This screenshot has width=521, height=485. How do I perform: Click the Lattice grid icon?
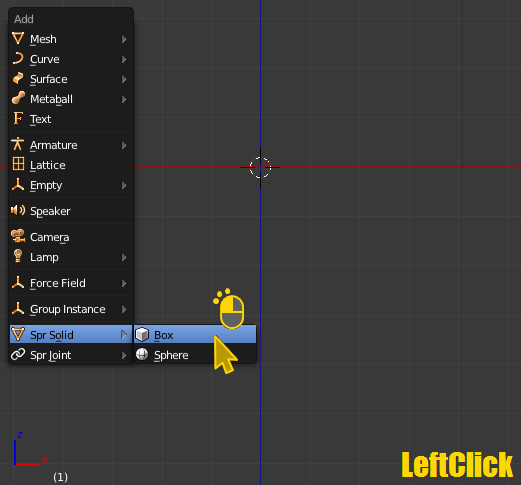18,164
